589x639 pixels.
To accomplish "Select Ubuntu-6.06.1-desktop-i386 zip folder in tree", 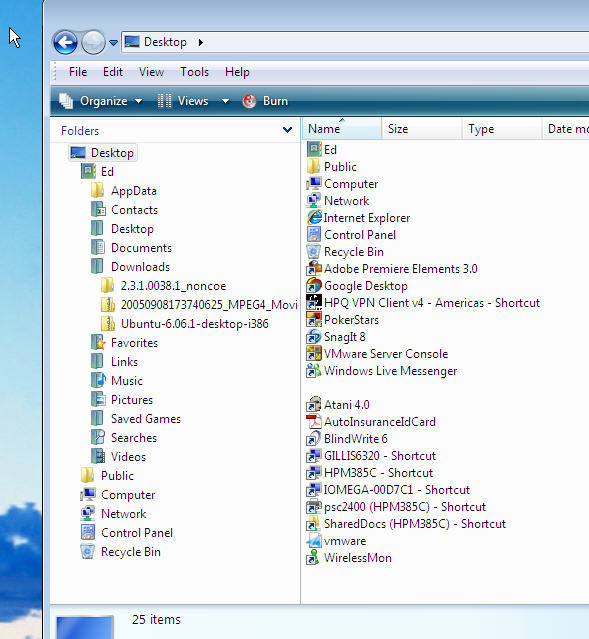I will pos(185,324).
